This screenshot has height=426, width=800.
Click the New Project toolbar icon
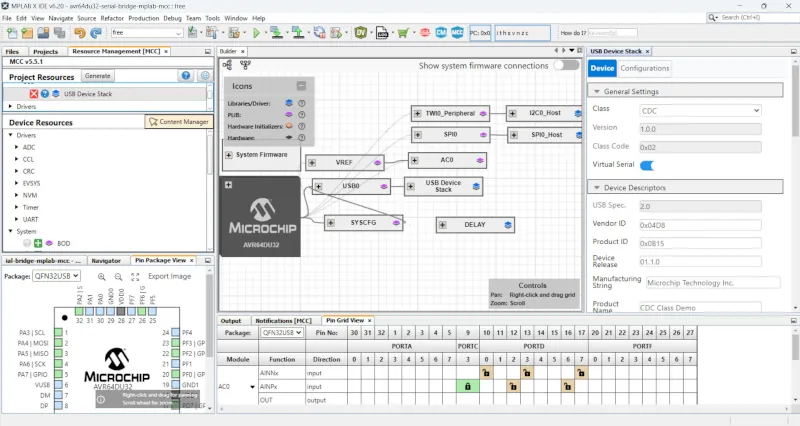[x=27, y=33]
